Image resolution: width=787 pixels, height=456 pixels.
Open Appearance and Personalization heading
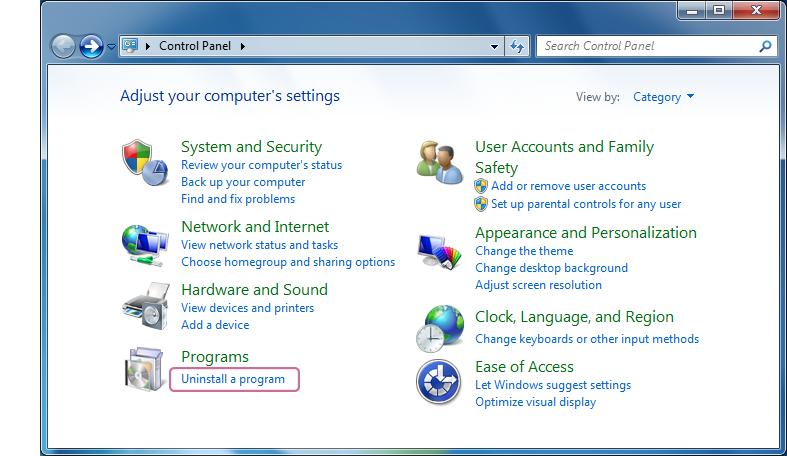click(586, 233)
